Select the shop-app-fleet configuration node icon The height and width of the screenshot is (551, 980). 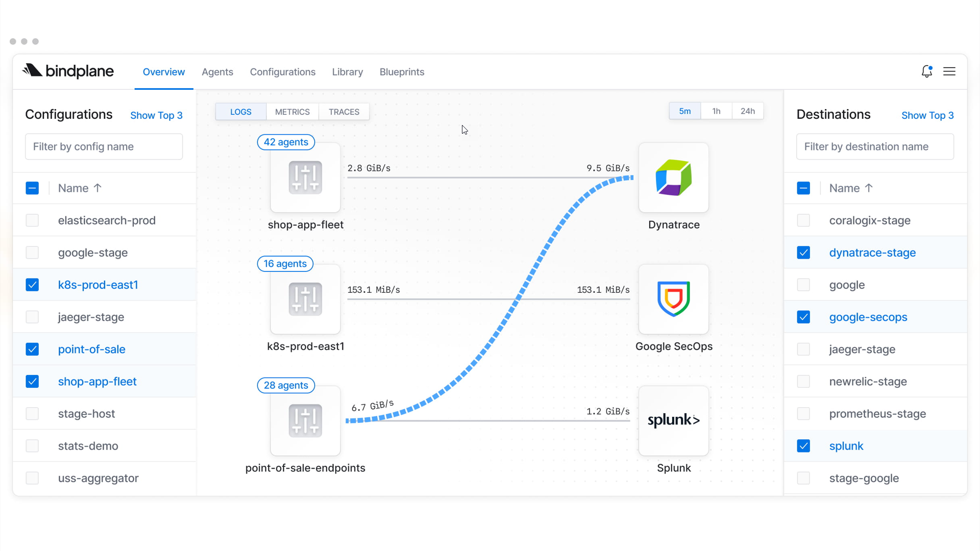point(305,178)
